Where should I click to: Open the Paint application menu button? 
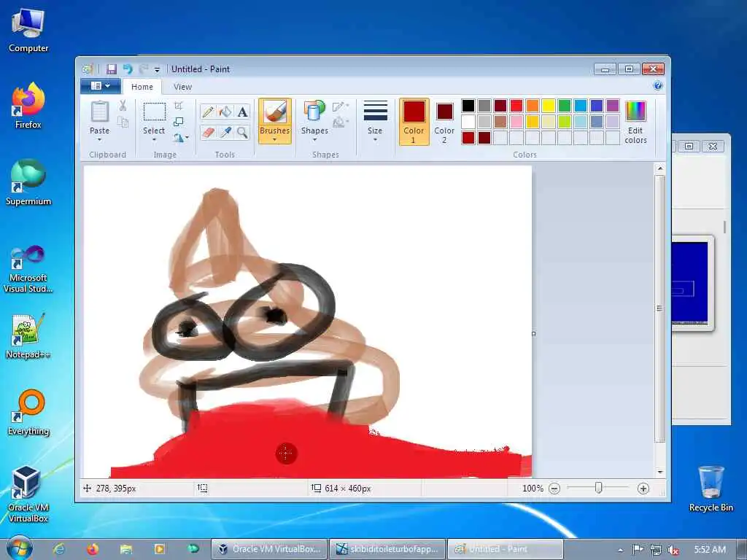point(99,86)
